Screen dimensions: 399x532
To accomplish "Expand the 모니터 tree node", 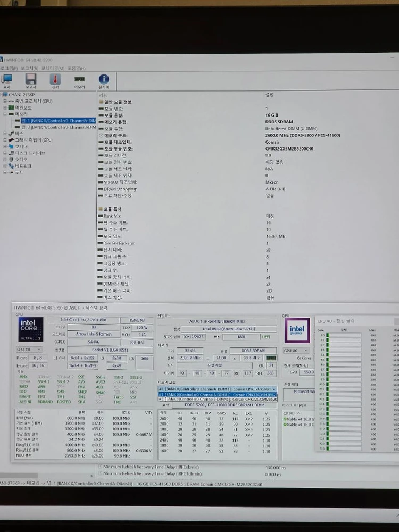I will point(5,146).
